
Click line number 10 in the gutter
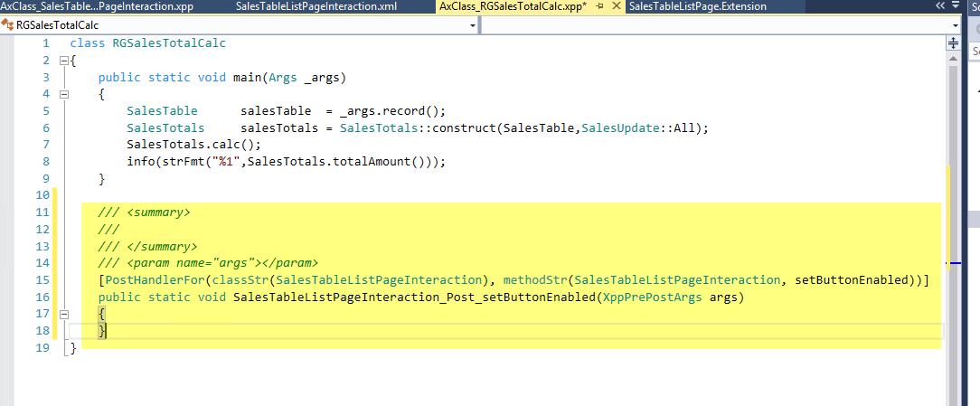(42, 195)
